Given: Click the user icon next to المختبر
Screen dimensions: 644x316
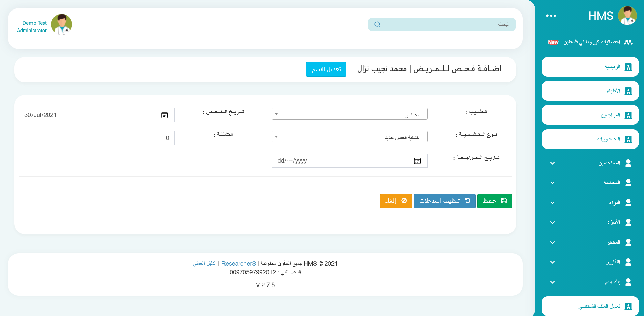Looking at the screenshot, I should click(x=628, y=242).
